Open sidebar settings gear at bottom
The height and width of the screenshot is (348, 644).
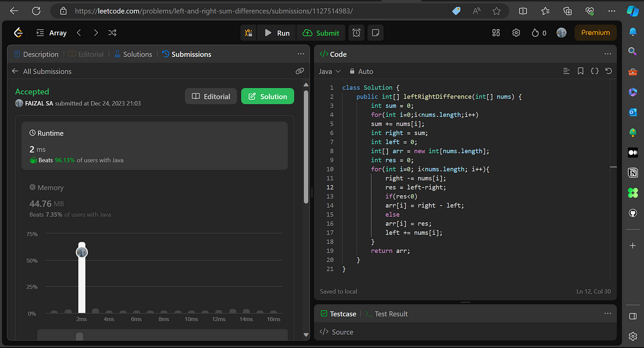coord(633,336)
